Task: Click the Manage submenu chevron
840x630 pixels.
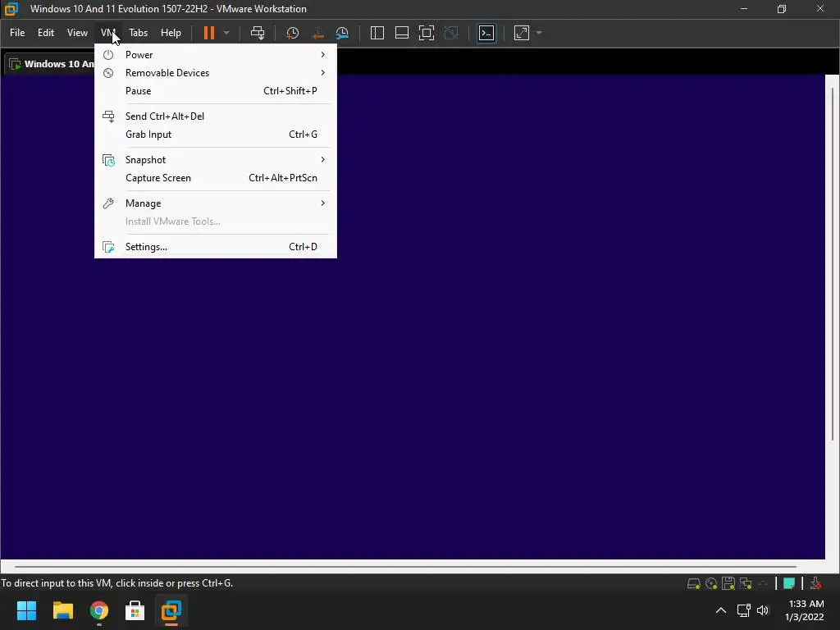Action: (322, 203)
